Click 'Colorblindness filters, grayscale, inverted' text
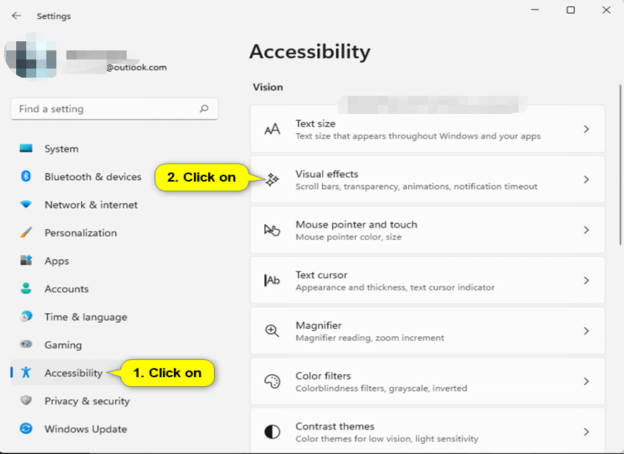624x454 pixels. click(381, 388)
